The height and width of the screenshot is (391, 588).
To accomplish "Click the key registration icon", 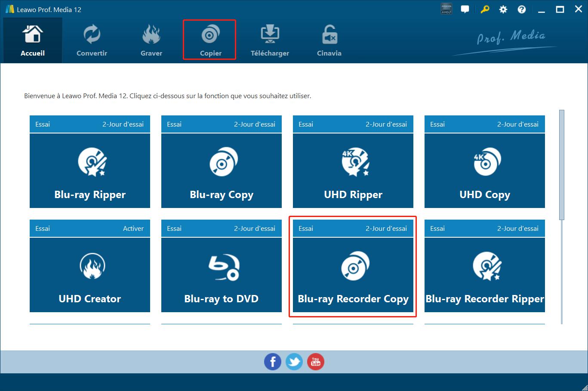I will 485,9.
